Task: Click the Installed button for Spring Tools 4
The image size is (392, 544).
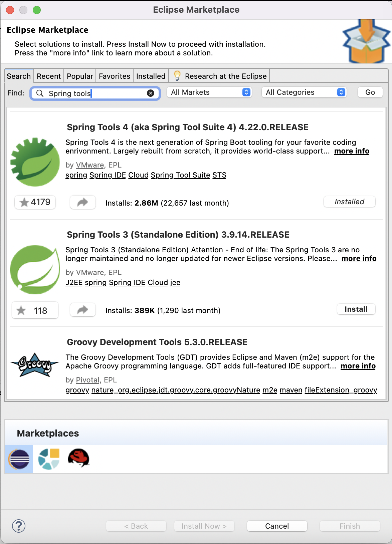Action: [350, 202]
